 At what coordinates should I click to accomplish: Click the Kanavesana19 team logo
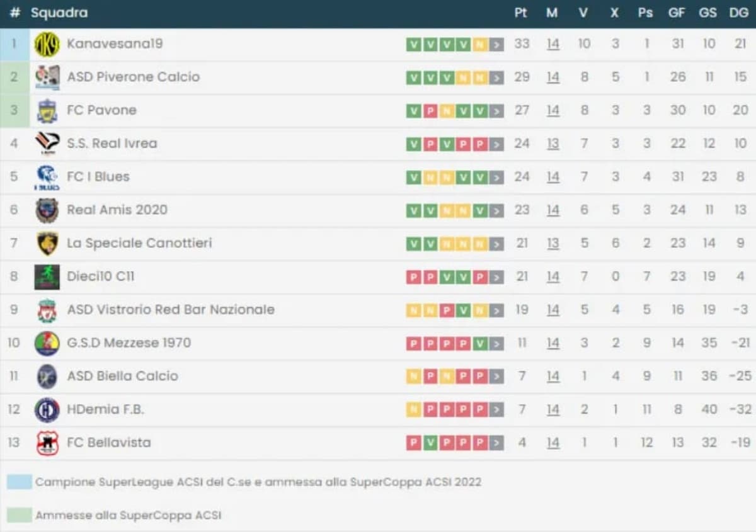(47, 44)
